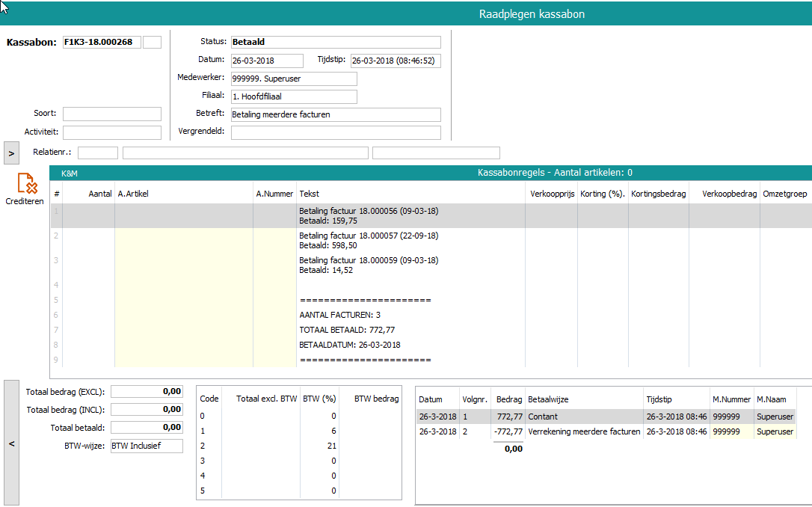Image resolution: width=812 pixels, height=507 pixels.
Task: Select the K&M tab label
Action: click(x=70, y=173)
